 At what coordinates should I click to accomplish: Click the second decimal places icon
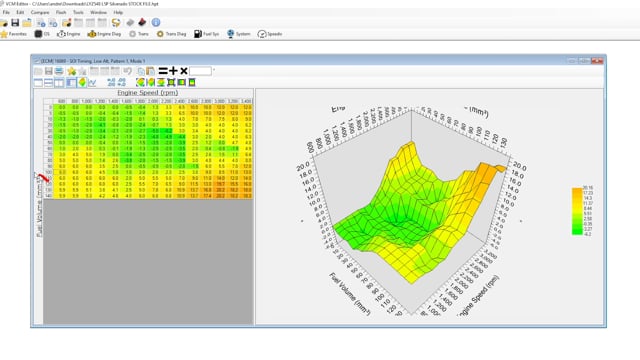(x=122, y=82)
